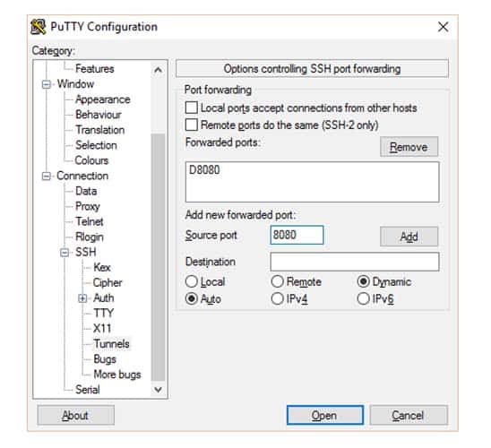Viewport: 491px width, 448px height.
Task: Click the category list scroll down arrow
Action: (x=158, y=390)
